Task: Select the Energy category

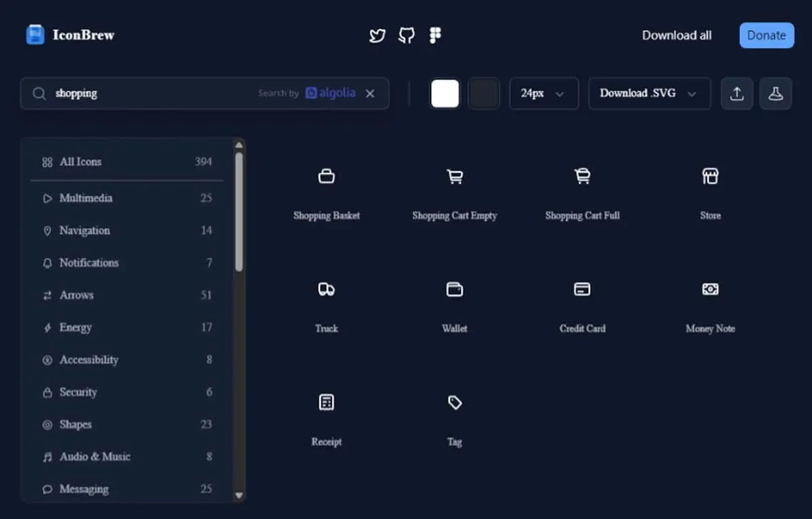Action: [127, 328]
